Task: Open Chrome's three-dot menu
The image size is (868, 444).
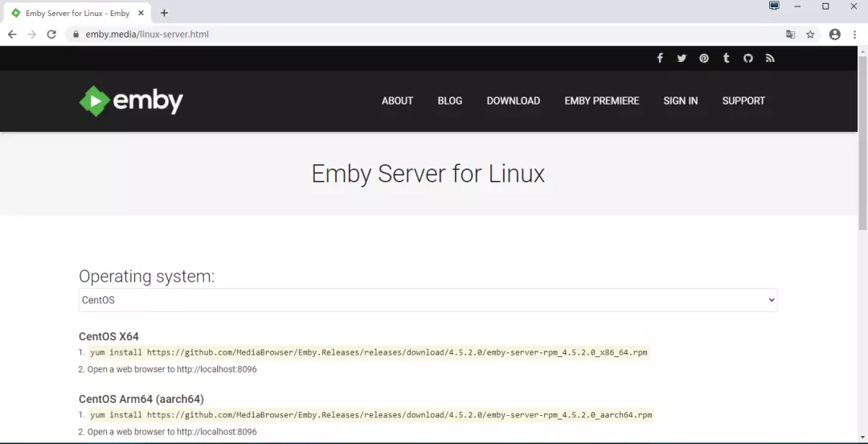Action: tap(854, 35)
